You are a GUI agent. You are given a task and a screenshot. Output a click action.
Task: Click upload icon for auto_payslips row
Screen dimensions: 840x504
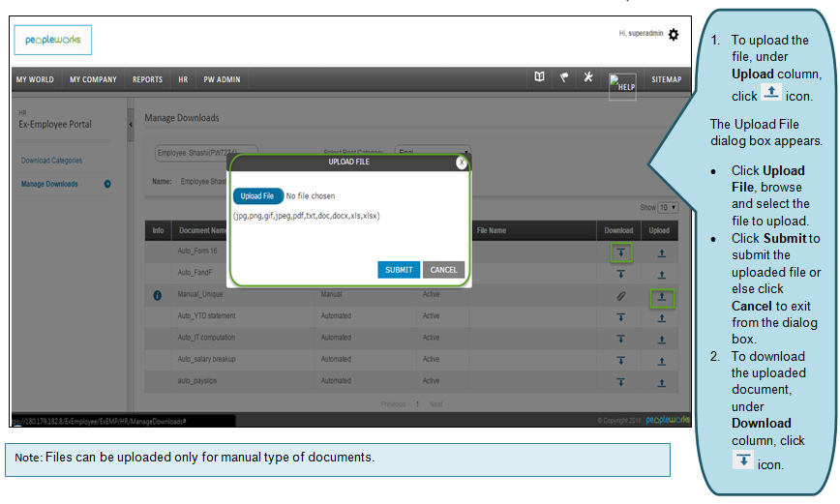(x=662, y=382)
